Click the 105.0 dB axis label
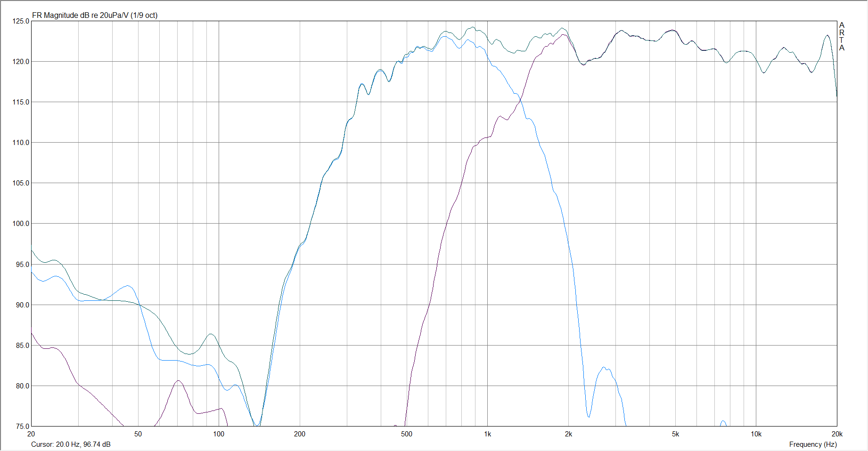Screen dimensions: 868x451 (x=21, y=183)
